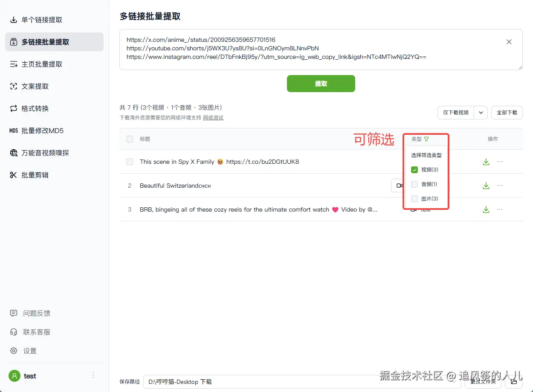Download the BRB cozy reels video
This screenshot has width=533, height=392.
[x=486, y=209]
